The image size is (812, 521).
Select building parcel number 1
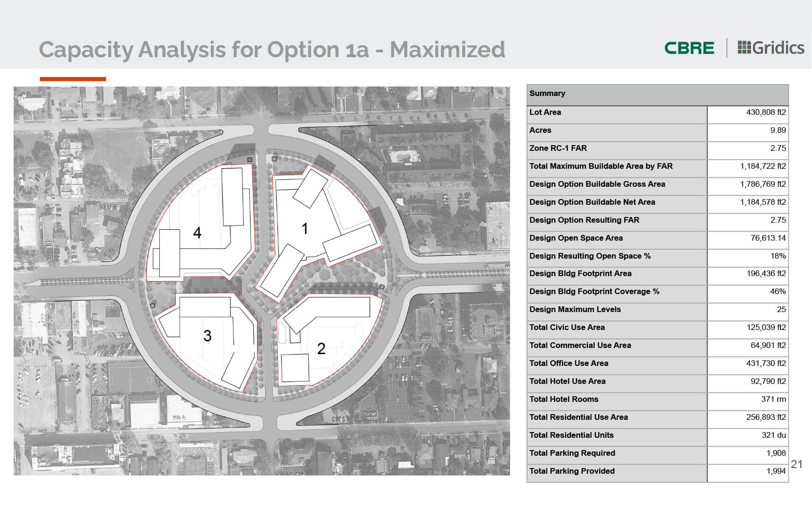pyautogui.click(x=305, y=229)
